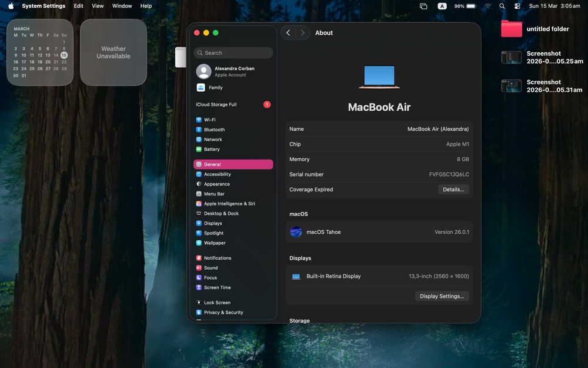Click the red notification badge

(x=266, y=104)
